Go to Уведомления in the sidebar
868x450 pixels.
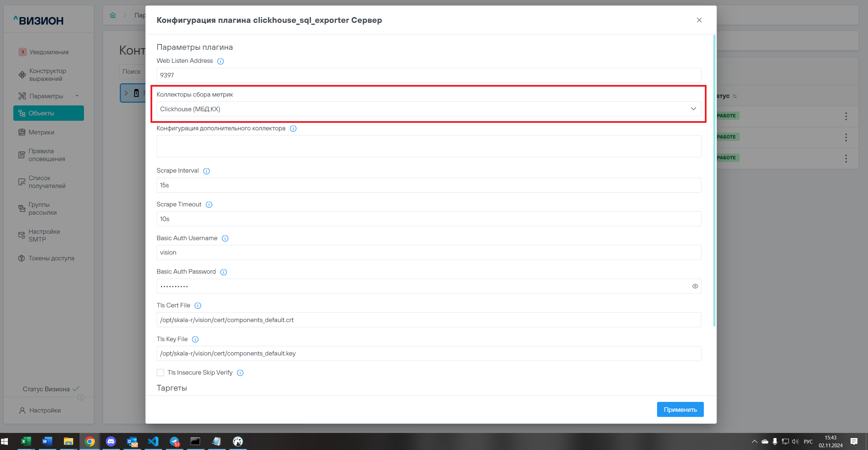point(49,52)
